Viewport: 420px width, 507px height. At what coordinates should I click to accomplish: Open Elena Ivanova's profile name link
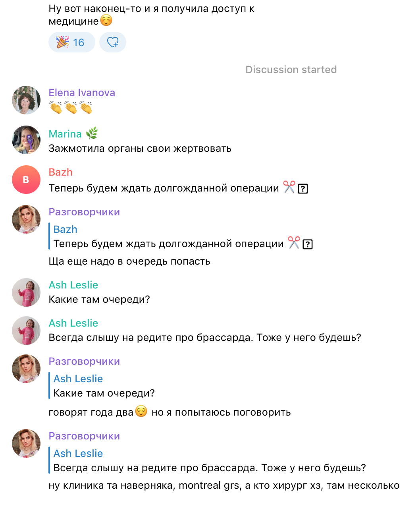pyautogui.click(x=82, y=93)
